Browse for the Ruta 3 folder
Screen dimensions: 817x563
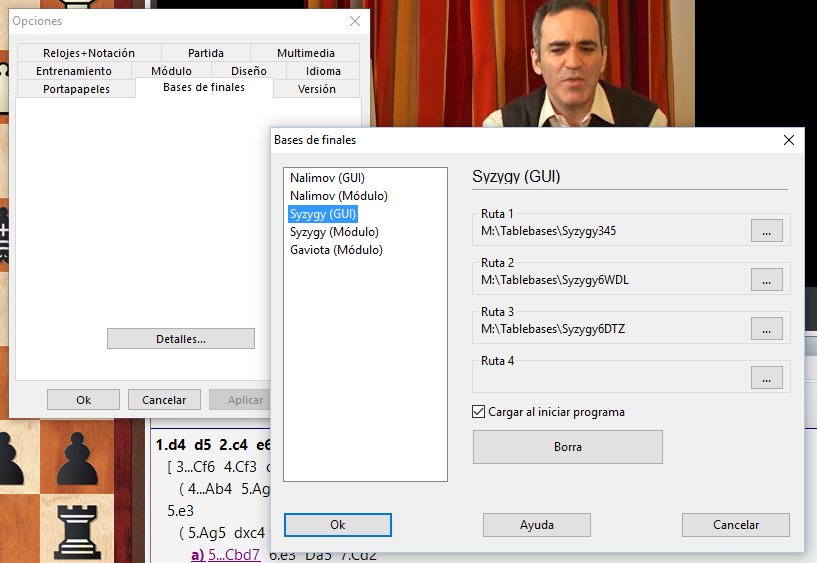pyautogui.click(x=766, y=329)
